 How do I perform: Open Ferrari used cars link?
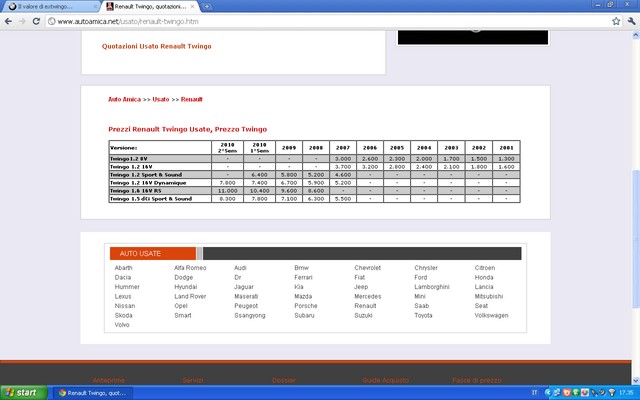tap(303, 277)
